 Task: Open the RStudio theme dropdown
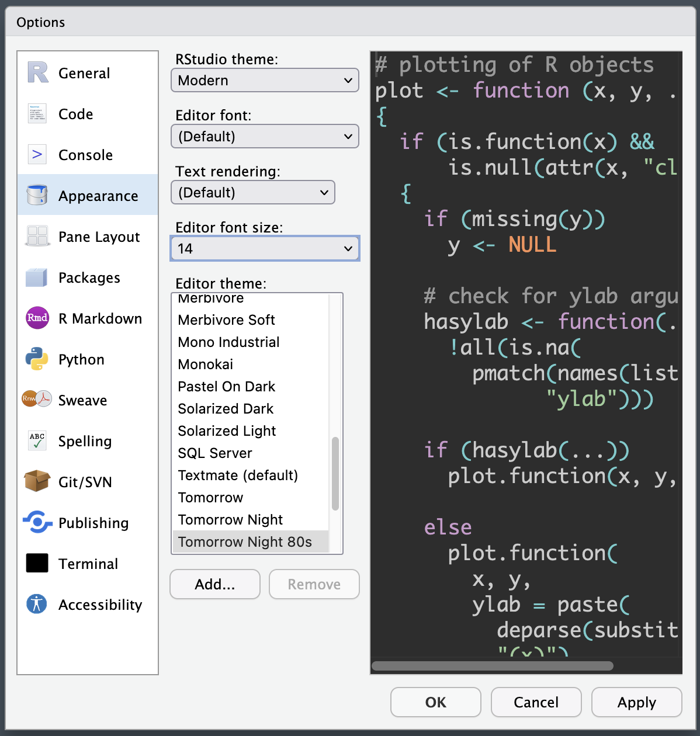265,80
